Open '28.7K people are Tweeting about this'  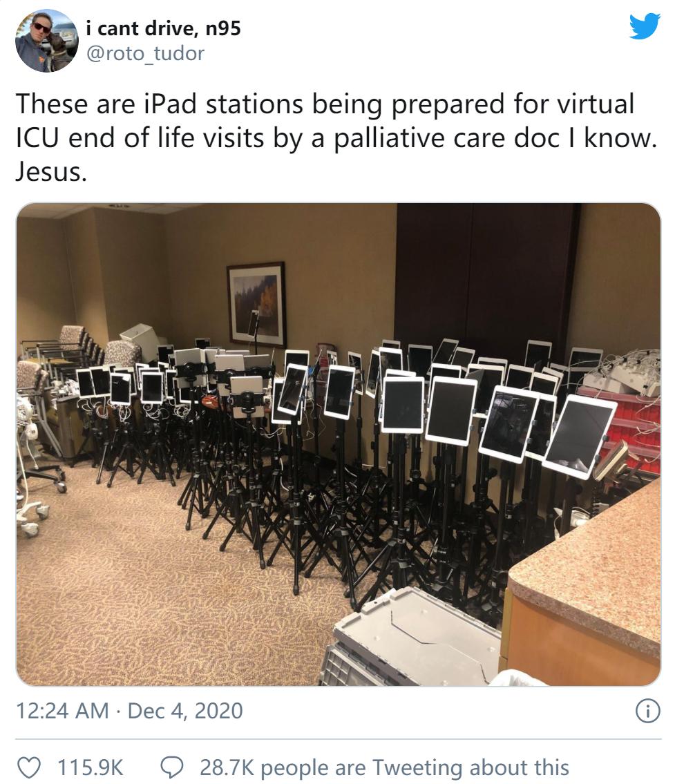click(x=384, y=767)
